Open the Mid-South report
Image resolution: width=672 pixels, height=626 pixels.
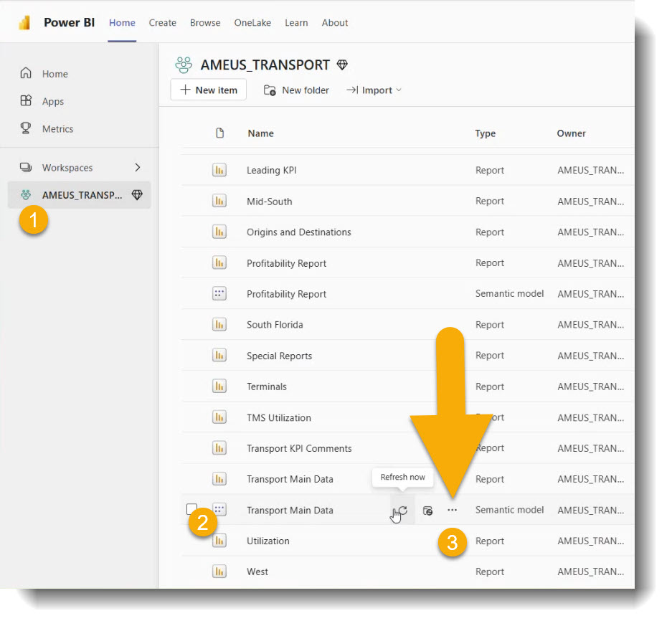point(269,201)
